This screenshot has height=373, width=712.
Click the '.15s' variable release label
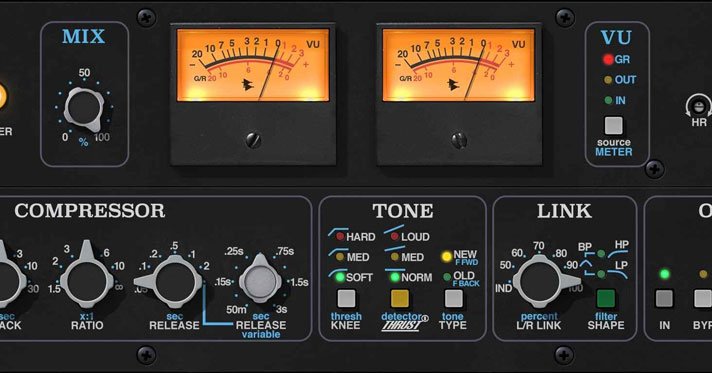click(222, 282)
